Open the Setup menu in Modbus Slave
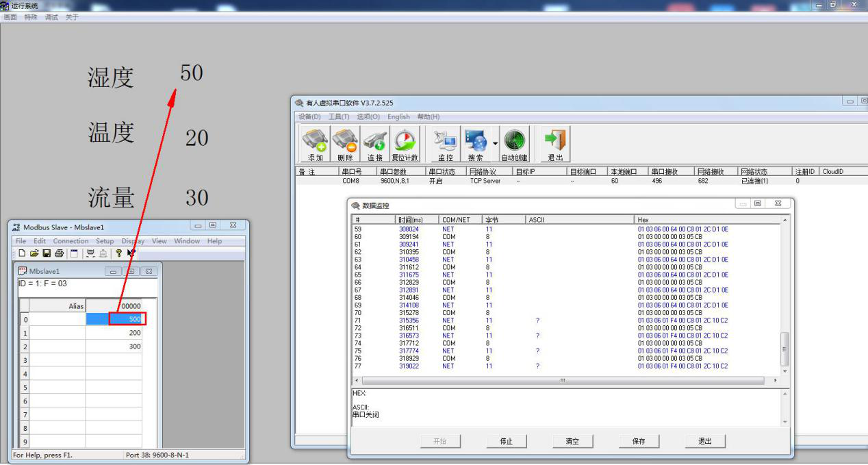This screenshot has width=868, height=465. [105, 241]
